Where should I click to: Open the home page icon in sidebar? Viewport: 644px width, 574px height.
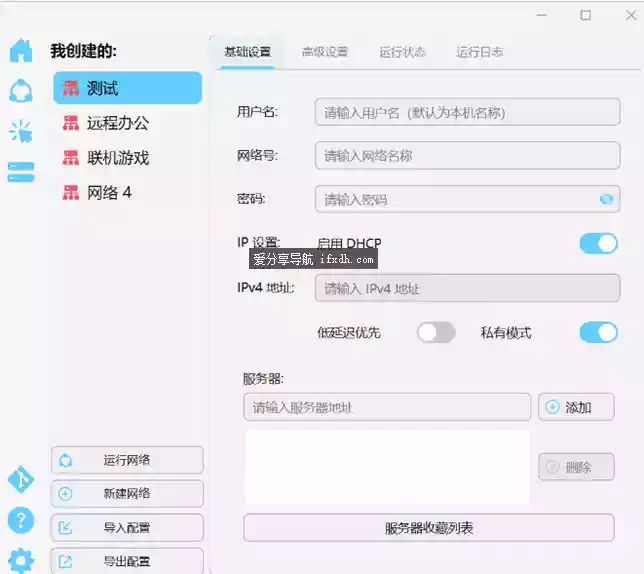click(x=21, y=51)
